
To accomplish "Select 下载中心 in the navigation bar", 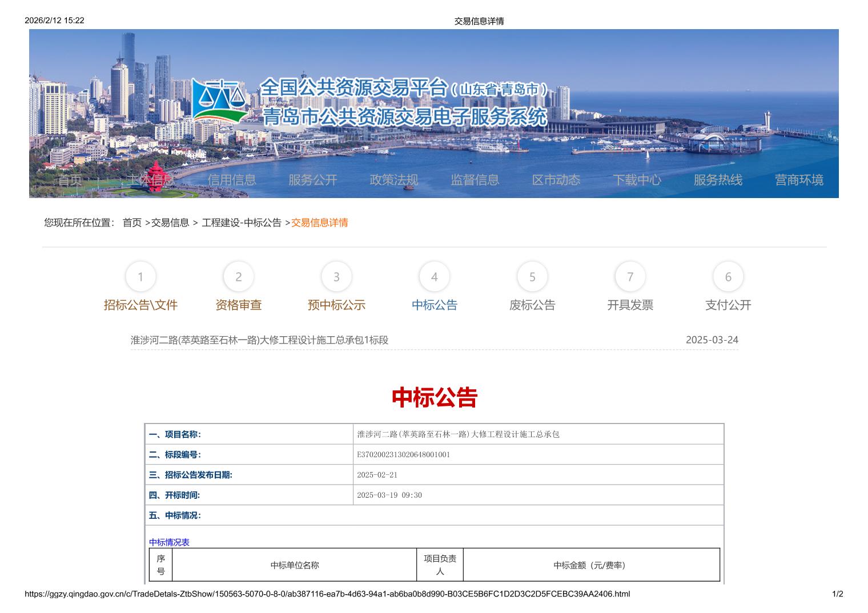I will 637,180.
